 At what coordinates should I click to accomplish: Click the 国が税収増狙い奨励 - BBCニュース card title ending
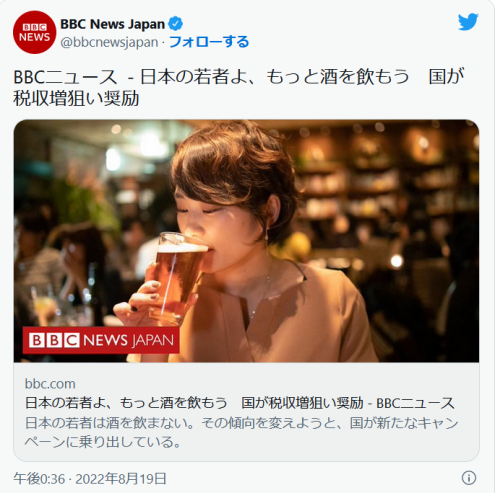coord(348,403)
